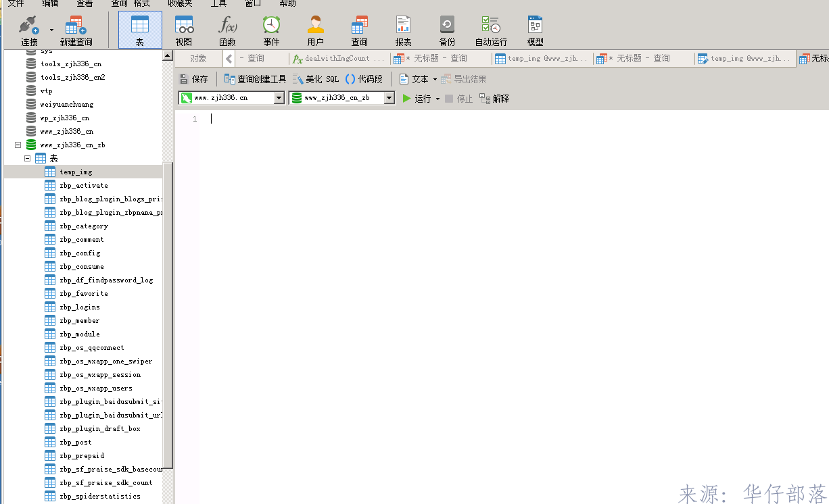Open Code Snippets (代码段)
This screenshot has height=504, width=829.
pyautogui.click(x=364, y=79)
